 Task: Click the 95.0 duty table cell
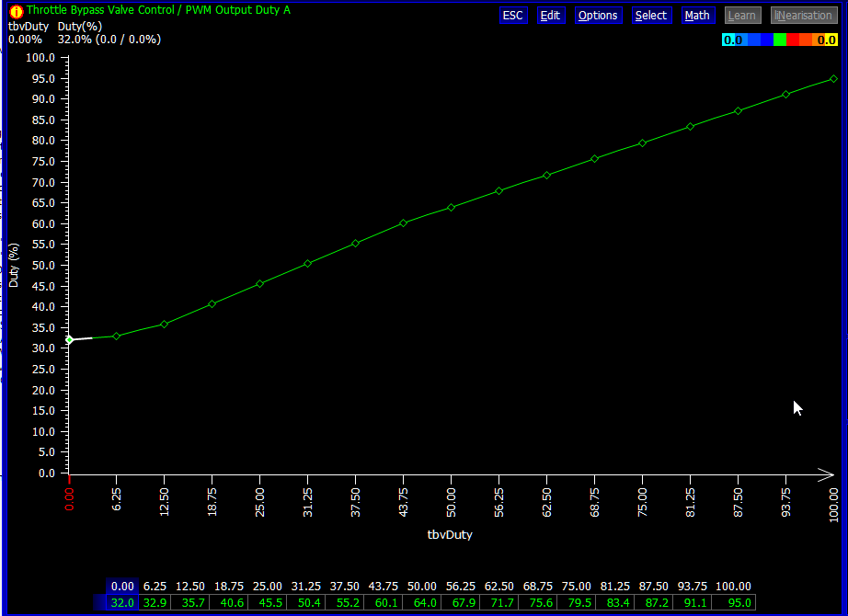(x=740, y=603)
